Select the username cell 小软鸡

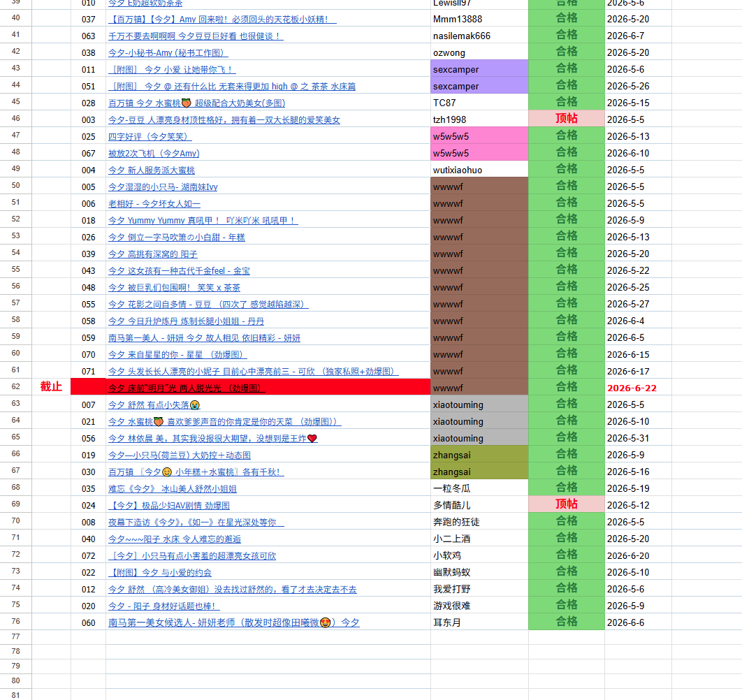pos(479,555)
